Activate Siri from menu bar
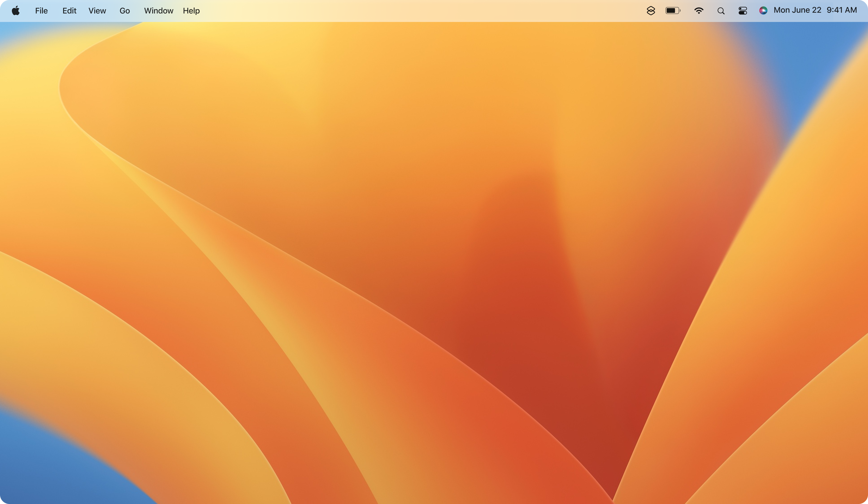This screenshot has width=868, height=504. point(763,11)
